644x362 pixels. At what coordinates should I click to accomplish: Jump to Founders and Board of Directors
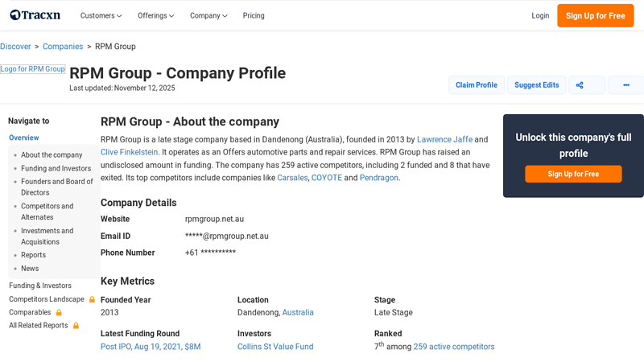pyautogui.click(x=56, y=187)
